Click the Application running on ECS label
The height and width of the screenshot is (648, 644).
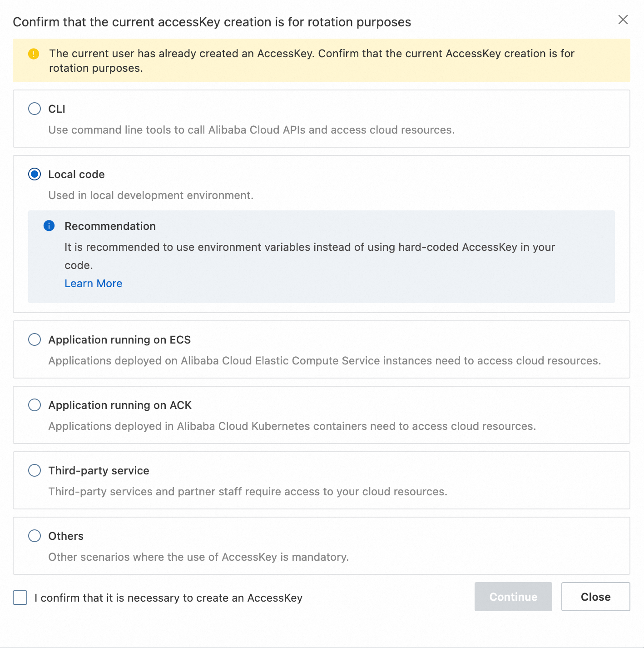(119, 340)
